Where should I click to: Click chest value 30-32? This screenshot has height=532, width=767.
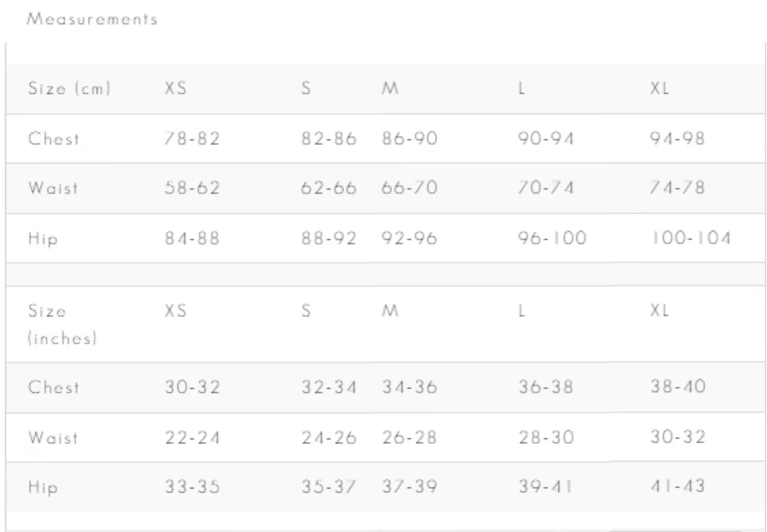point(192,387)
